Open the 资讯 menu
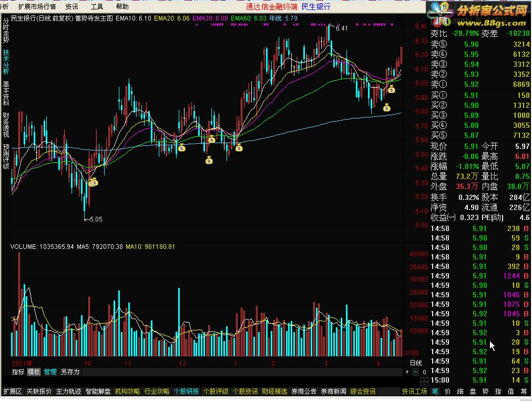 [71, 6]
